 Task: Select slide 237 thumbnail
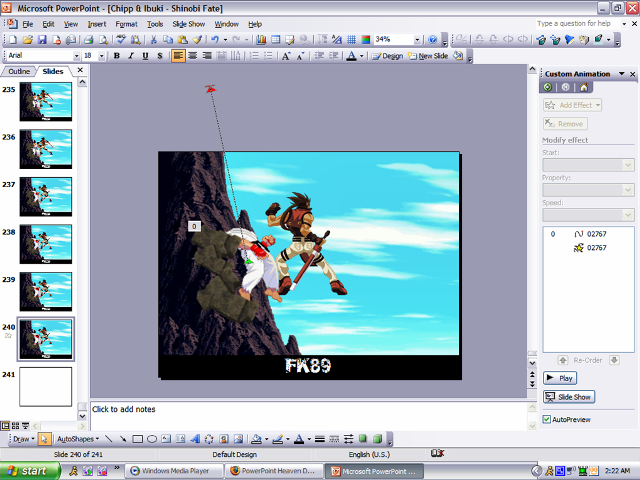pos(46,197)
